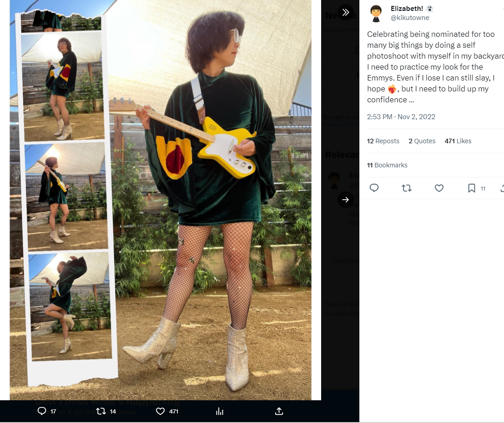View the 471 Likes list
This screenshot has width=504, height=423.
(458, 141)
